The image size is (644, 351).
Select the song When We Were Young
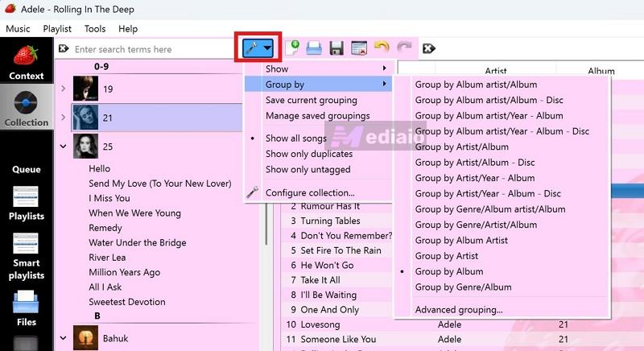pyautogui.click(x=134, y=213)
